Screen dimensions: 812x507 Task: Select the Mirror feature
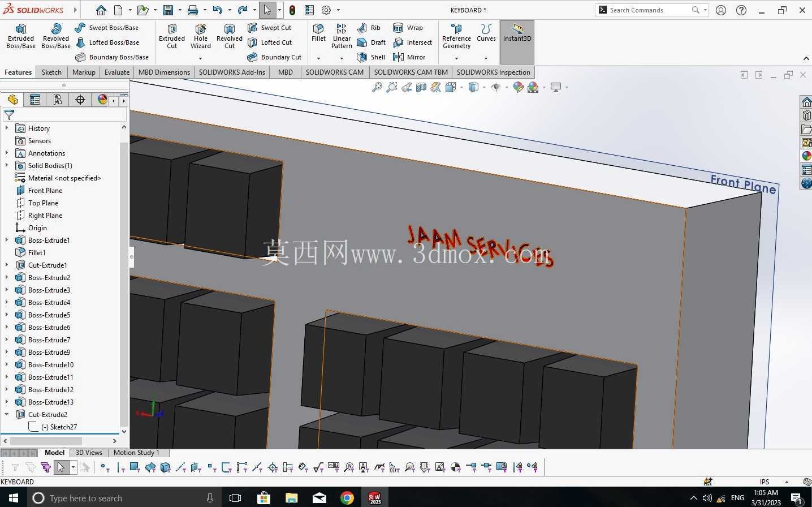pos(409,57)
